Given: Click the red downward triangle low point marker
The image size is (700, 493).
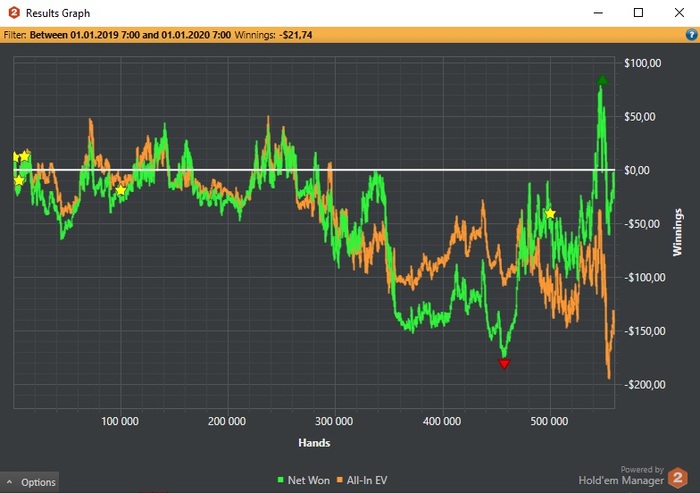Looking at the screenshot, I should point(504,364).
